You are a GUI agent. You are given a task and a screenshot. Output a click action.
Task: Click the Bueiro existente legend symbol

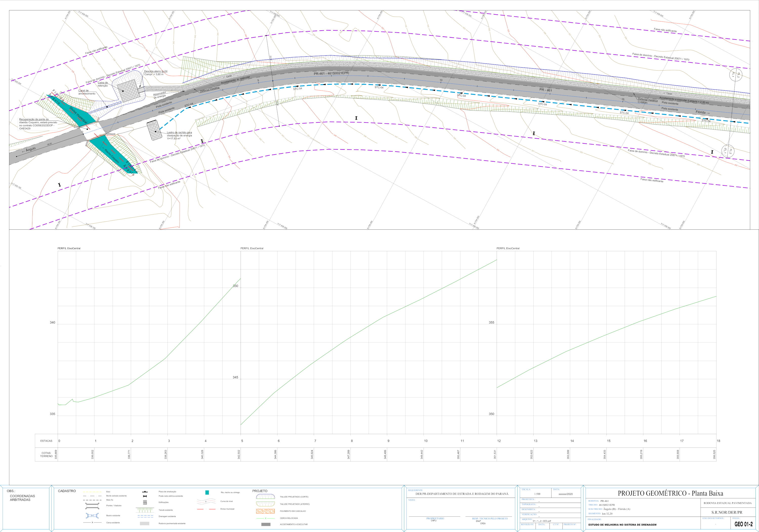tap(92, 516)
